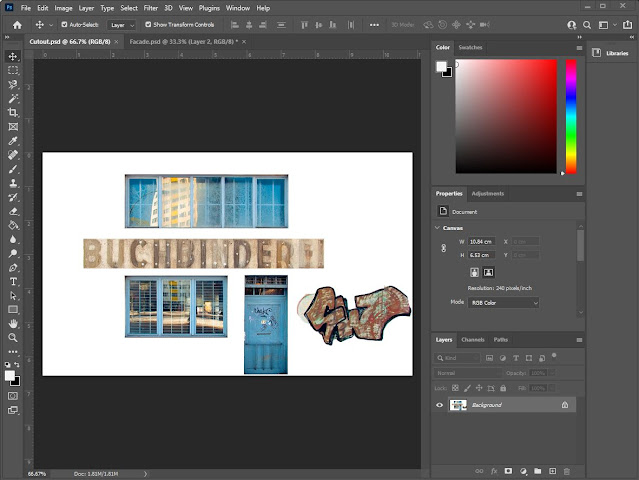639x480 pixels.
Task: Select the Clone Stamp tool
Action: [x=13, y=183]
